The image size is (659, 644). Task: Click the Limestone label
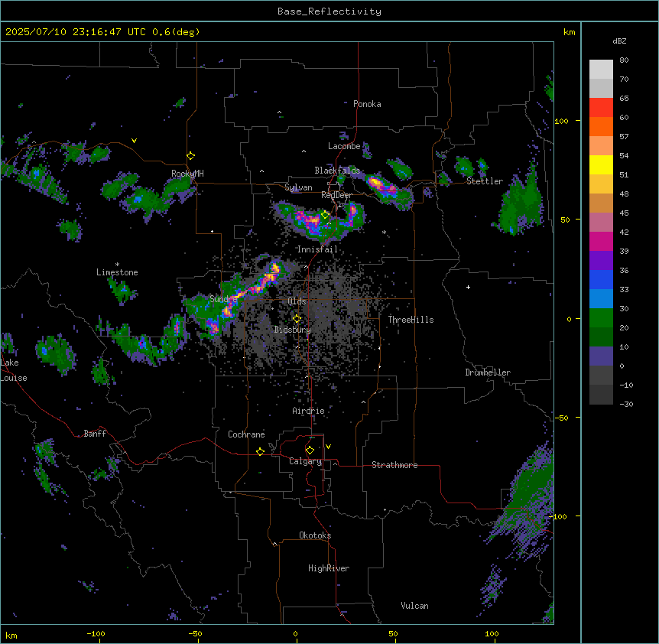117,272
